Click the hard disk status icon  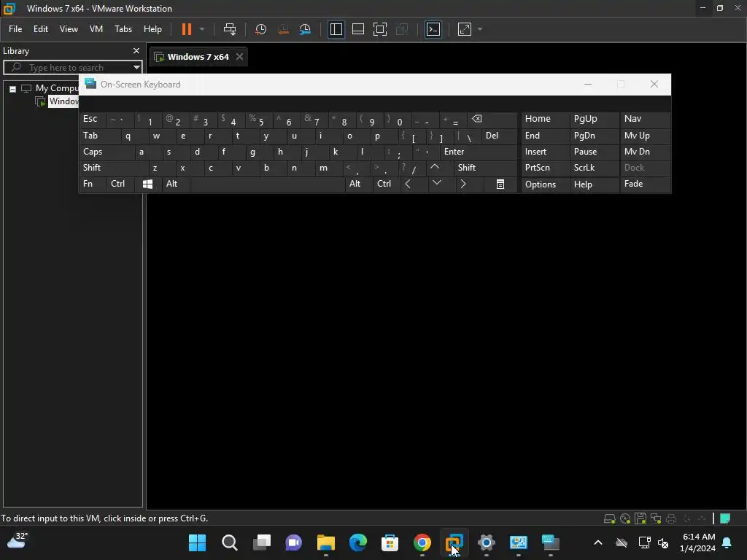pyautogui.click(x=609, y=518)
